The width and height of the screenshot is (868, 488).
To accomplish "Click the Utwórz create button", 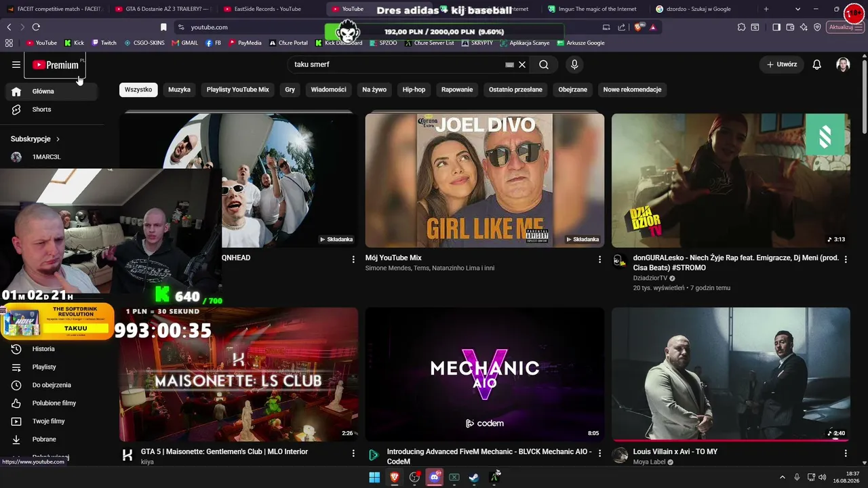I will point(782,64).
